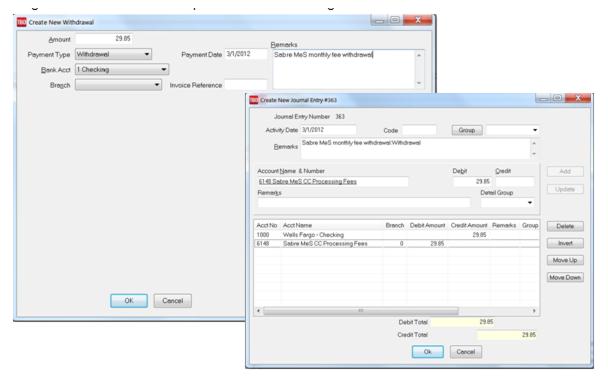
Task: Open the 6148 Sabre MeS CC Processing Fees link
Action: click(x=307, y=182)
